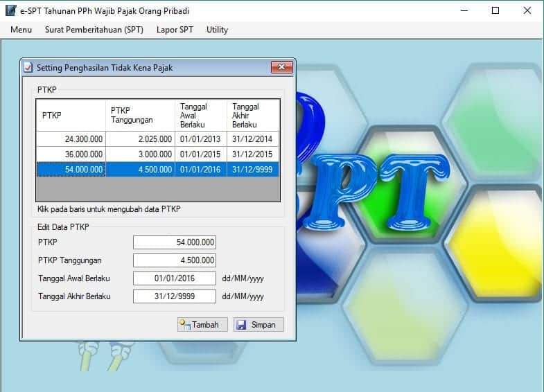Image resolution: width=544 pixels, height=392 pixels.
Task: Close the Setting Penghasilan Tidak Kena Pajak dialog
Action: [282, 67]
